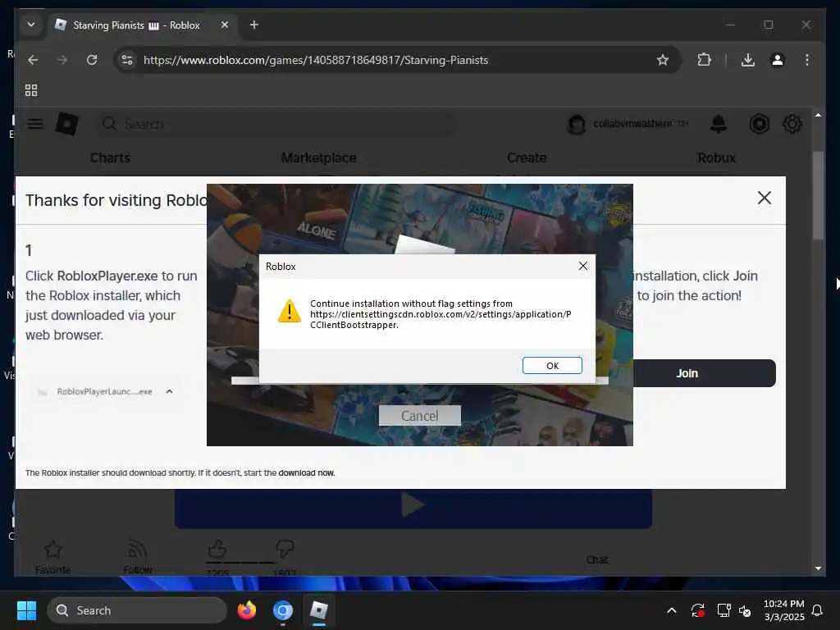Image resolution: width=840 pixels, height=630 pixels.
Task: Open the Roblox hamburger menu
Action: pos(35,124)
